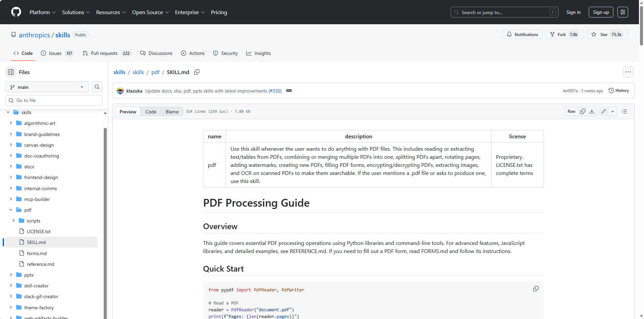Open the edit file options dropdown arrow
The image size is (644, 319).
613,111
